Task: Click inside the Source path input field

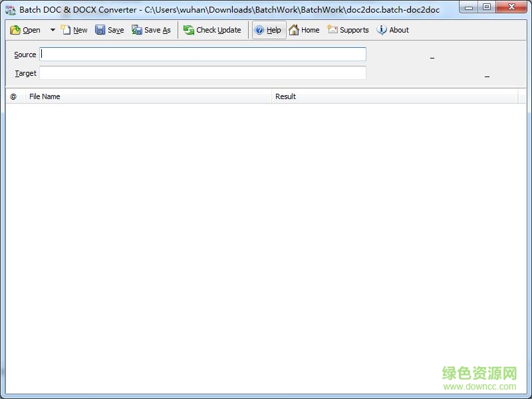Action: coord(199,55)
